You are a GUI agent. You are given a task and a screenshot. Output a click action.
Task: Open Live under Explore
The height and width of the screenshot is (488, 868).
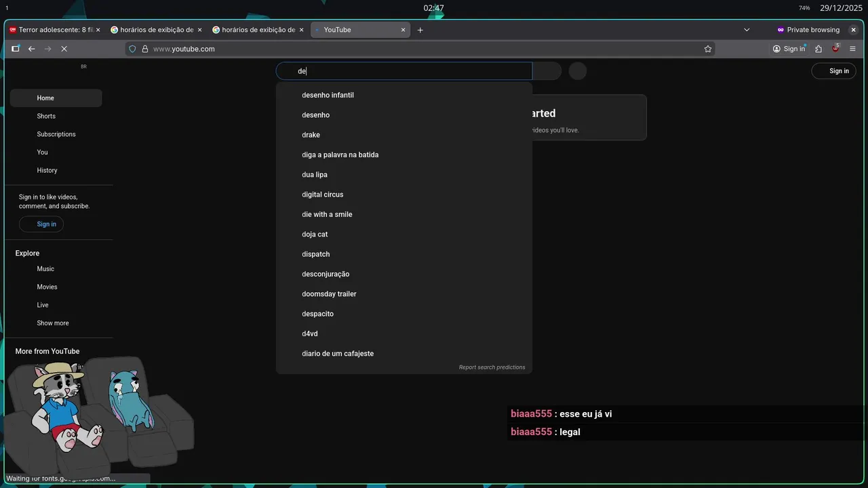pyautogui.click(x=56, y=305)
